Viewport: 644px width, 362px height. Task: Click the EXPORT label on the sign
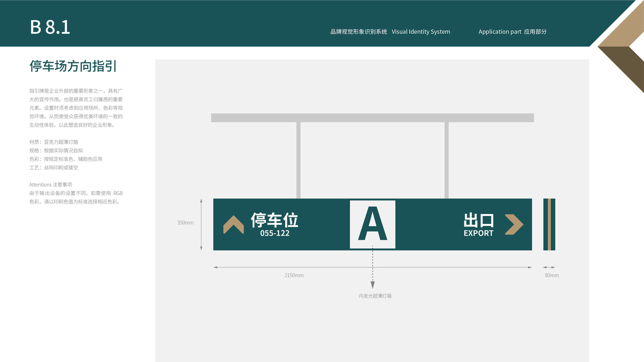[x=479, y=233]
